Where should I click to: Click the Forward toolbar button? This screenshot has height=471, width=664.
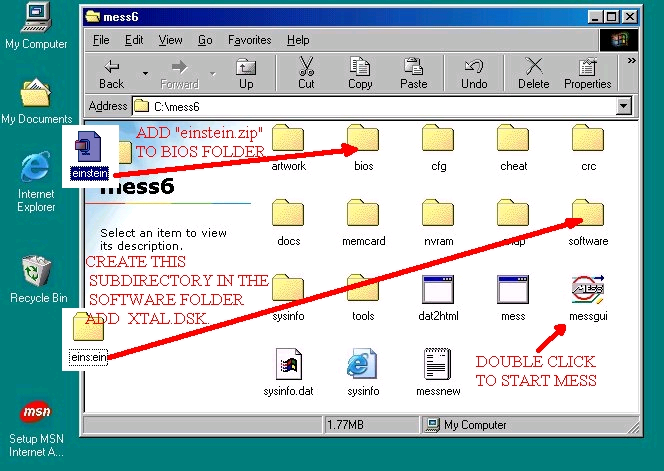pos(179,73)
